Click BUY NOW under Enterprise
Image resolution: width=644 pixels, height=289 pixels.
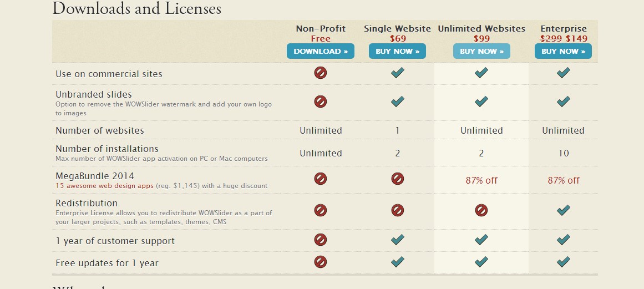coord(563,52)
